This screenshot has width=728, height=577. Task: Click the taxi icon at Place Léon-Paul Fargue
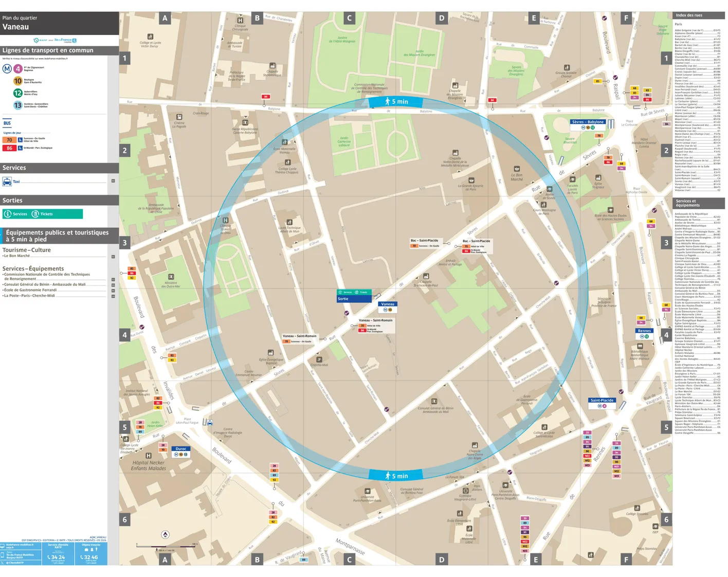[209, 423]
